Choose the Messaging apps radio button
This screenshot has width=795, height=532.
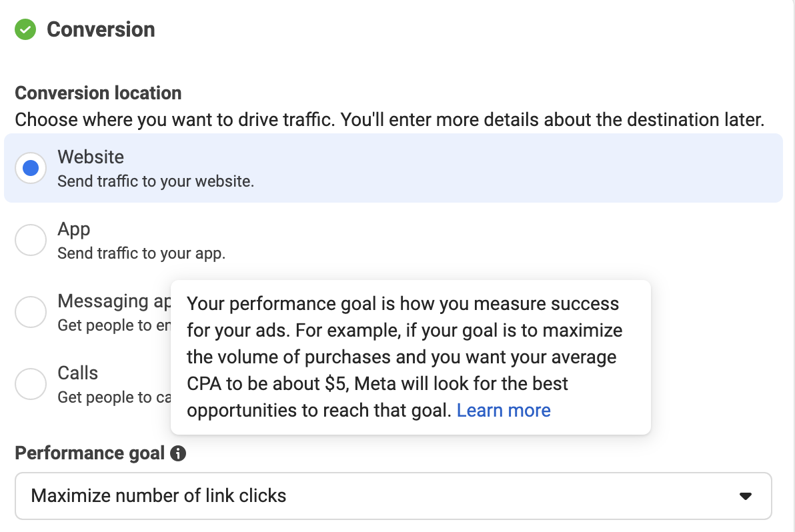(x=31, y=311)
